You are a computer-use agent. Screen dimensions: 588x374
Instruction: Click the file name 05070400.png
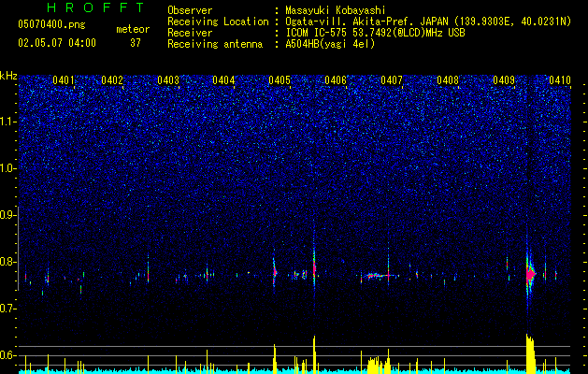pyautogui.click(x=51, y=25)
